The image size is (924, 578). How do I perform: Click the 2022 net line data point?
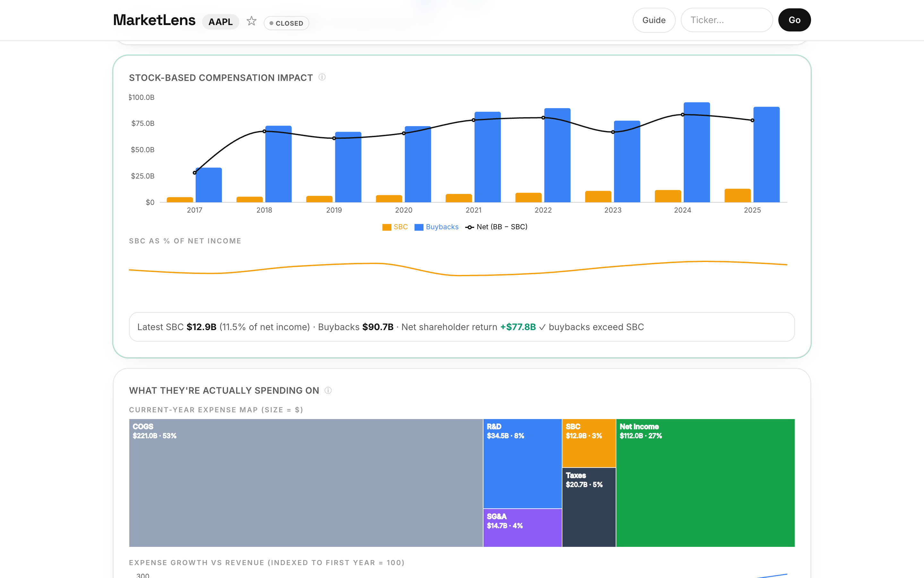543,118
